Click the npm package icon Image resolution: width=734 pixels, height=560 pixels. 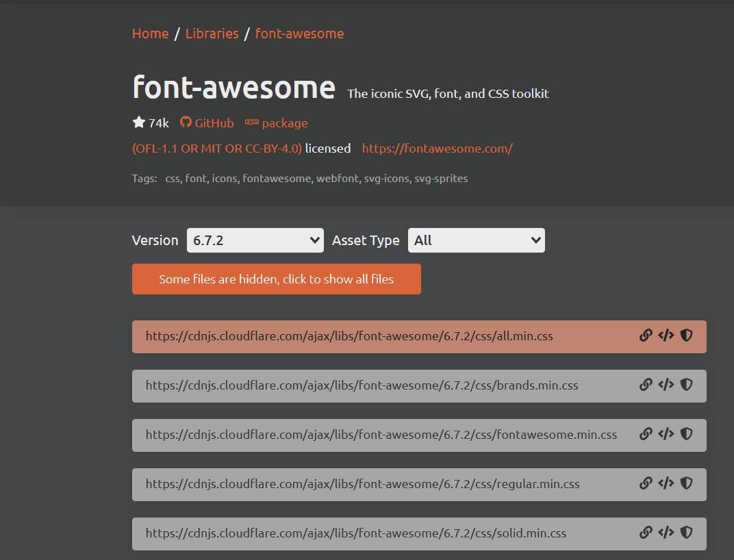[x=252, y=123]
